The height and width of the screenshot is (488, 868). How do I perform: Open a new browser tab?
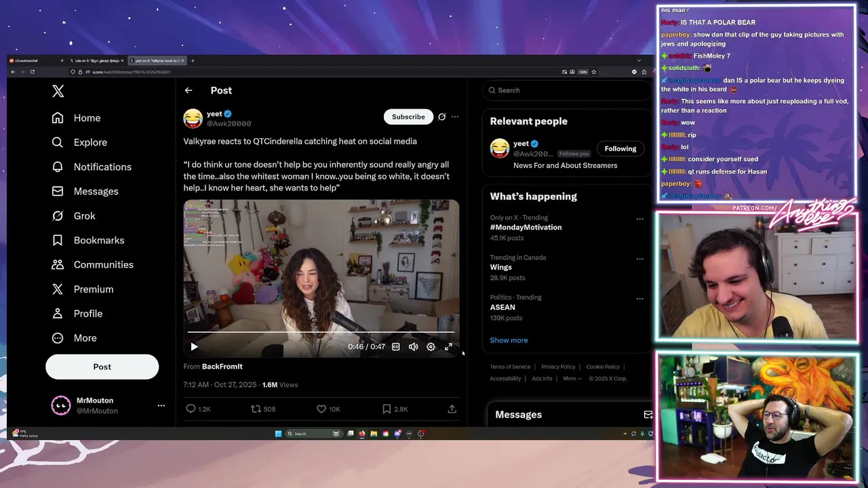coord(193,60)
